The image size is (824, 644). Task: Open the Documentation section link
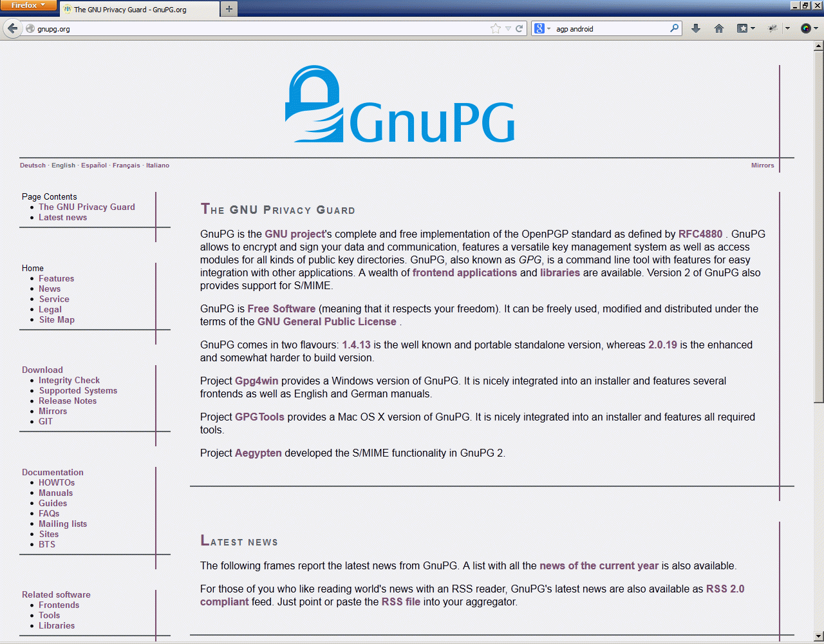[x=53, y=473]
